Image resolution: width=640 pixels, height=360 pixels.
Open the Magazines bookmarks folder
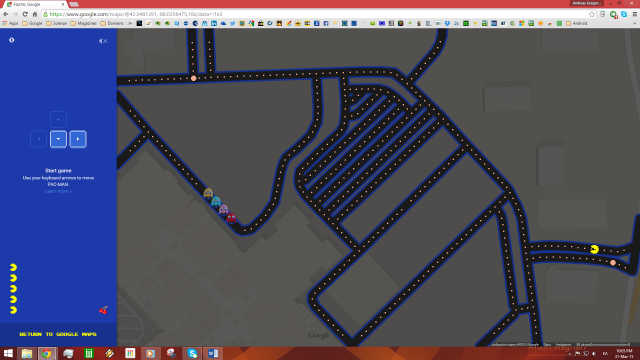tap(83, 24)
